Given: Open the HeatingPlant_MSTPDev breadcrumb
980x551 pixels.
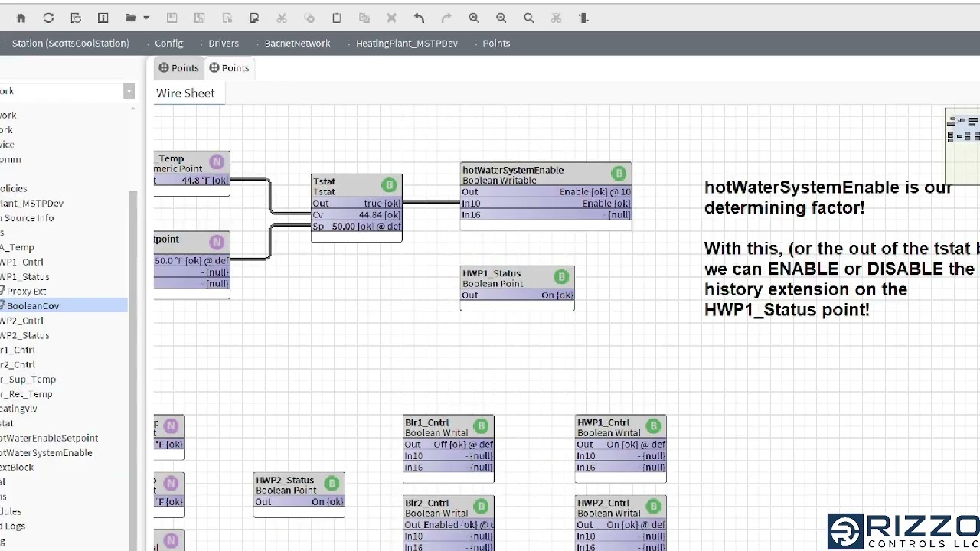Looking at the screenshot, I should 407,43.
